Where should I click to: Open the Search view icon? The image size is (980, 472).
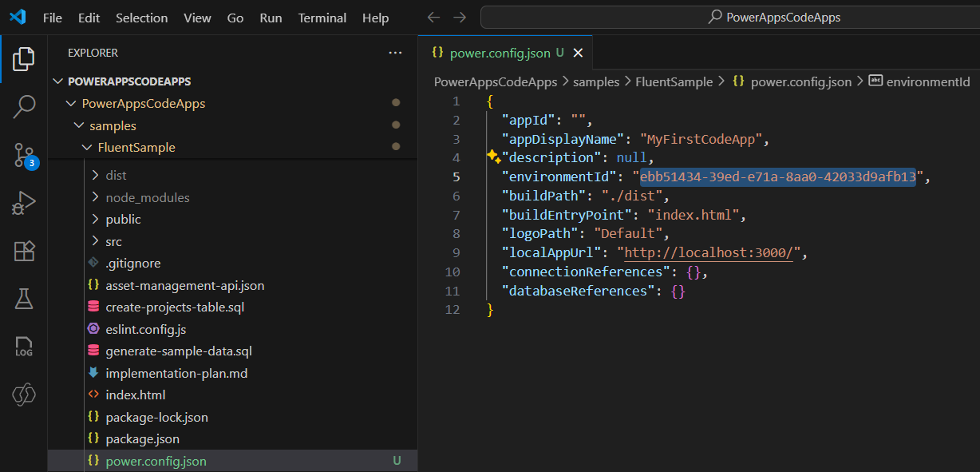[24, 106]
